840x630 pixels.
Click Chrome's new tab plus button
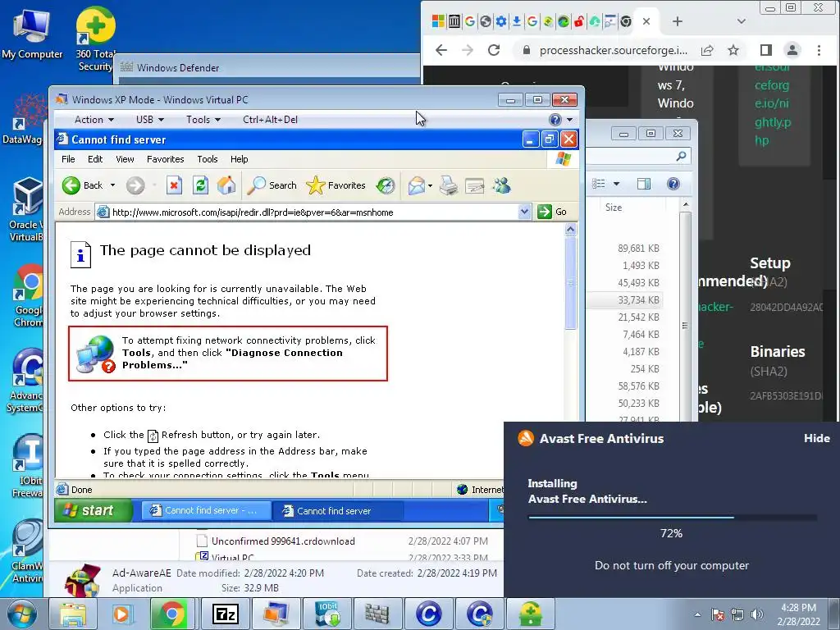[677, 21]
